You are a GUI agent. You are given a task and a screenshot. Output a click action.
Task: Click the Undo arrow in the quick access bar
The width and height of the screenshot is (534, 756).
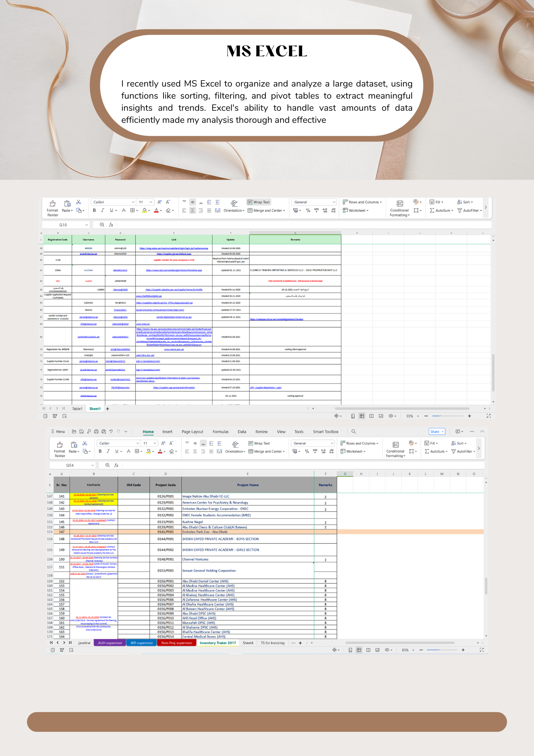tap(111, 431)
